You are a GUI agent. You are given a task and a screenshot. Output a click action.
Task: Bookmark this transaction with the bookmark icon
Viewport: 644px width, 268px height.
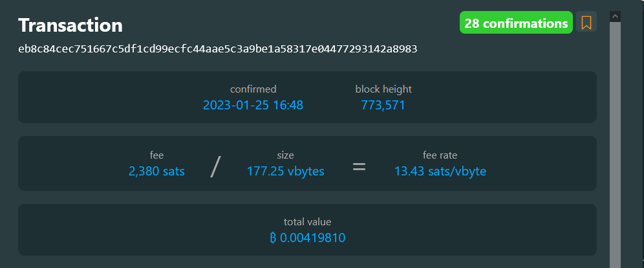586,22
